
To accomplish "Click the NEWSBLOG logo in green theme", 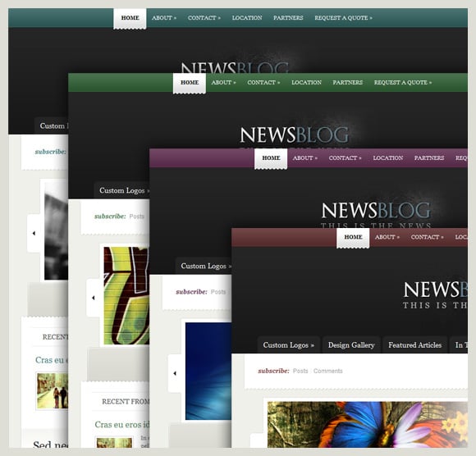I will click(x=294, y=135).
